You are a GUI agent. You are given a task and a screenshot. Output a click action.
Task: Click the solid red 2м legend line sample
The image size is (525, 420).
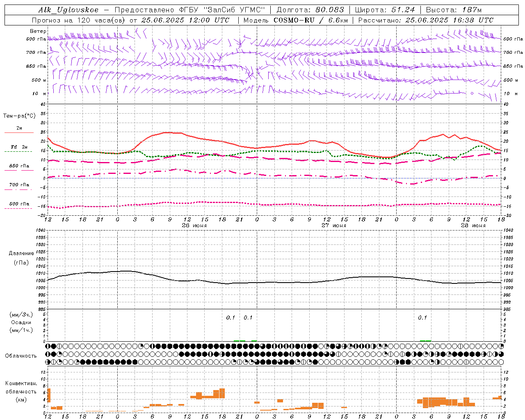pos(19,132)
